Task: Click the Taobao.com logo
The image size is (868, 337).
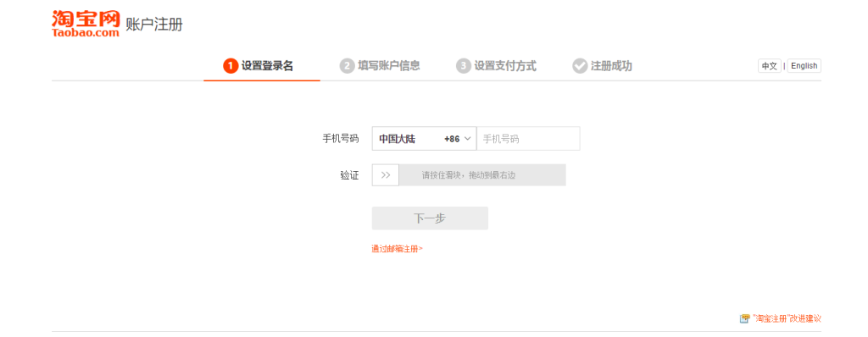Action: 86,23
